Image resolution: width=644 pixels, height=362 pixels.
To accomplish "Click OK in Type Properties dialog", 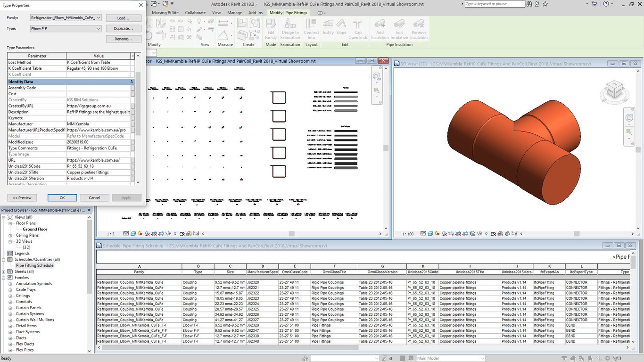I will pos(62,198).
